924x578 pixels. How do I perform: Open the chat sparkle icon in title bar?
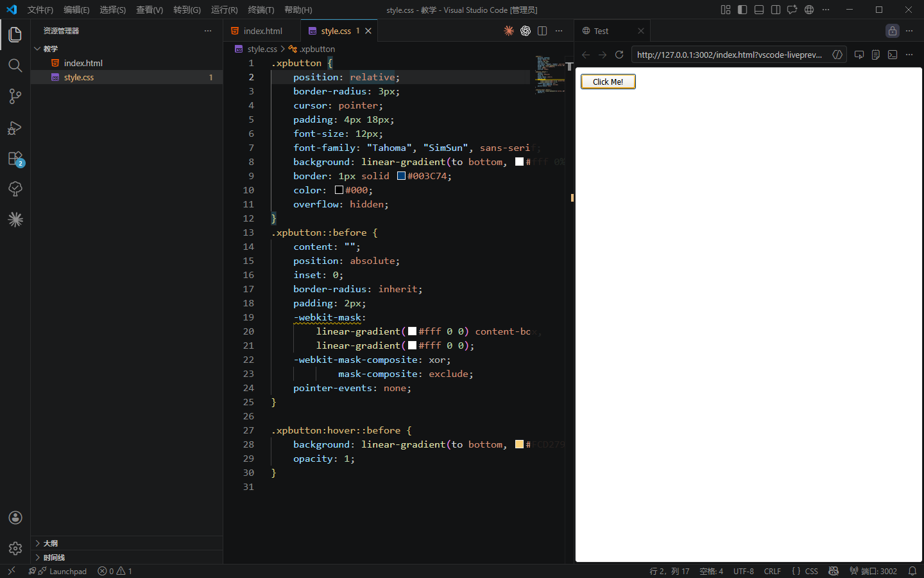[x=792, y=10]
